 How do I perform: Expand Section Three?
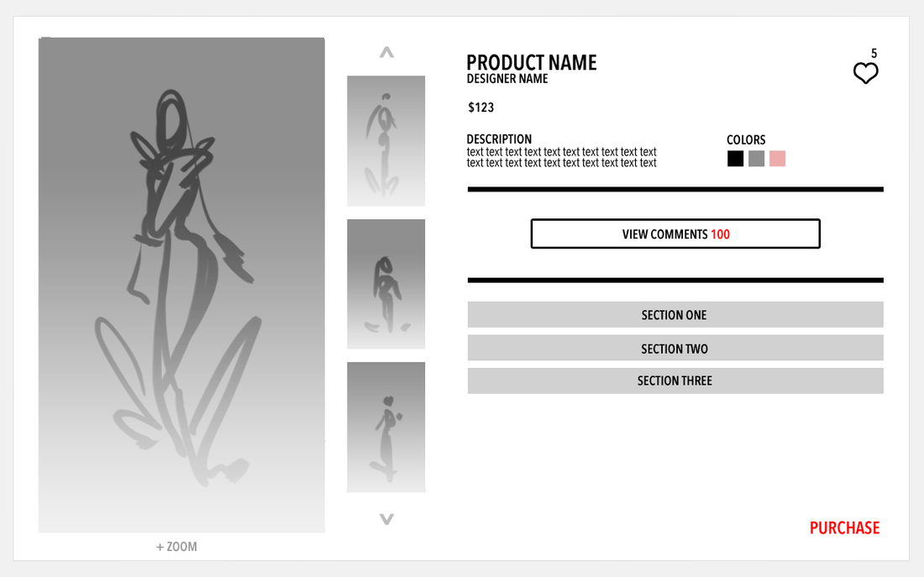pyautogui.click(x=675, y=380)
